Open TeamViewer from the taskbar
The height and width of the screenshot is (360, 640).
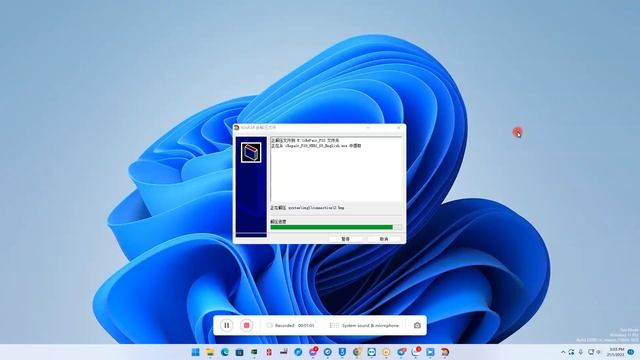(x=371, y=352)
